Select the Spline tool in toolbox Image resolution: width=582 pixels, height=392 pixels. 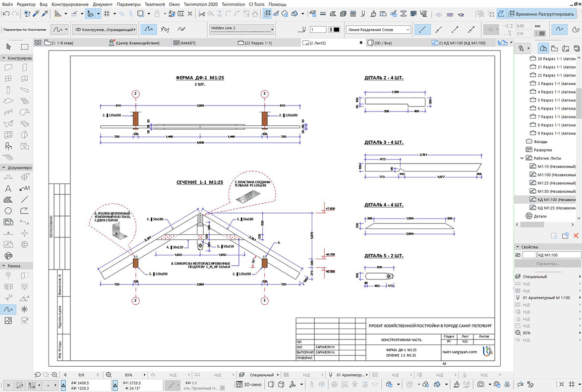pos(8,309)
